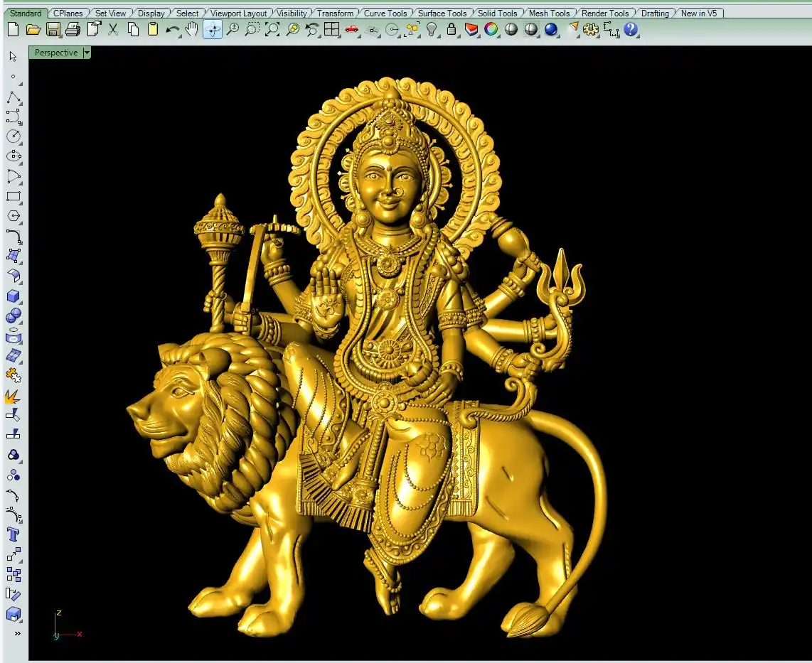The height and width of the screenshot is (663, 812).
Task: Click the Open file folder icon
Action: pos(33,29)
